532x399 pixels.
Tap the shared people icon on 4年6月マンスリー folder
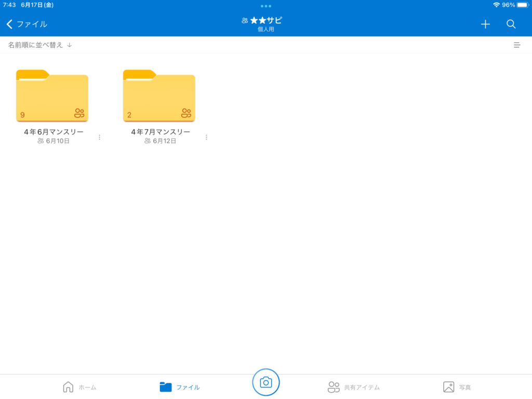79,113
